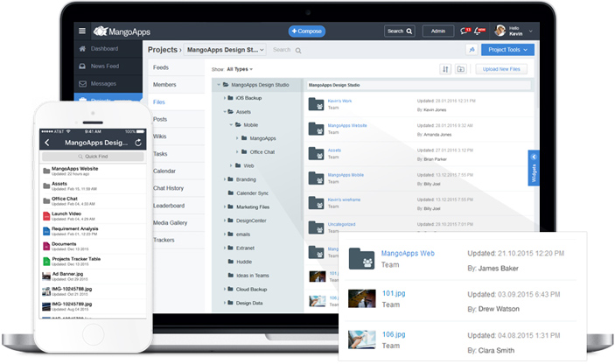Click the Admin button
This screenshot has width=615, height=364.
point(438,31)
